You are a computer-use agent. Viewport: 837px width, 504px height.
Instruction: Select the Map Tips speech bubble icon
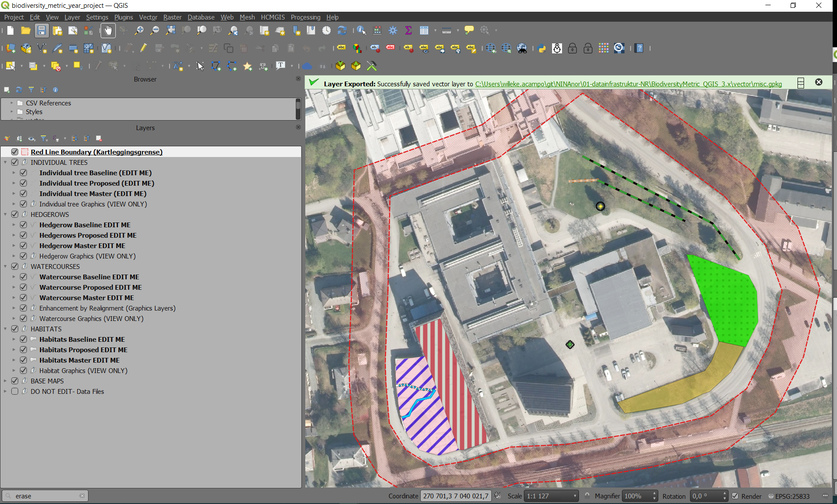pyautogui.click(x=469, y=30)
